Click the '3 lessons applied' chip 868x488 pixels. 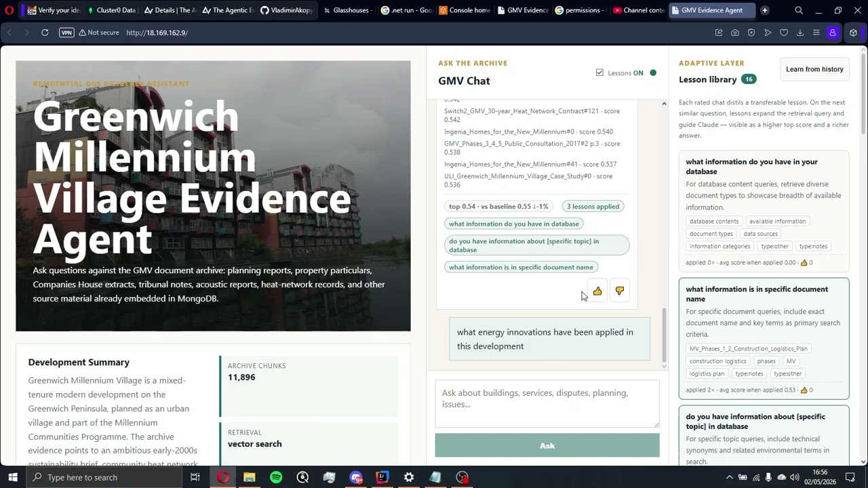593,206
